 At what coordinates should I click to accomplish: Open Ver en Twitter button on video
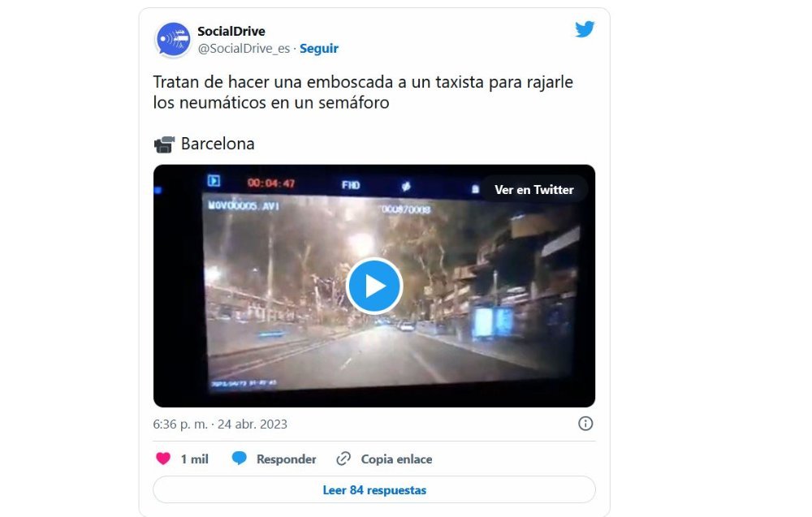click(x=534, y=189)
